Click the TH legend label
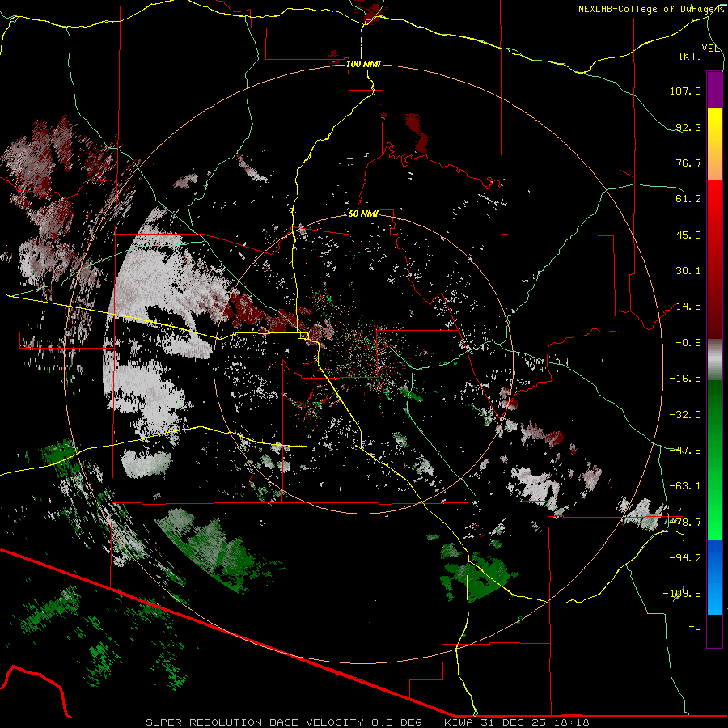 click(x=695, y=630)
